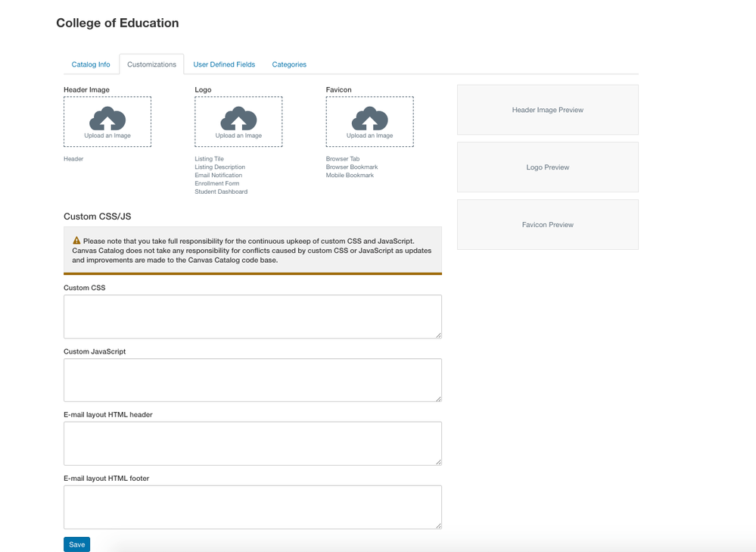Select the E-mail layout HTML header field
The width and height of the screenshot is (756, 552).
[252, 444]
